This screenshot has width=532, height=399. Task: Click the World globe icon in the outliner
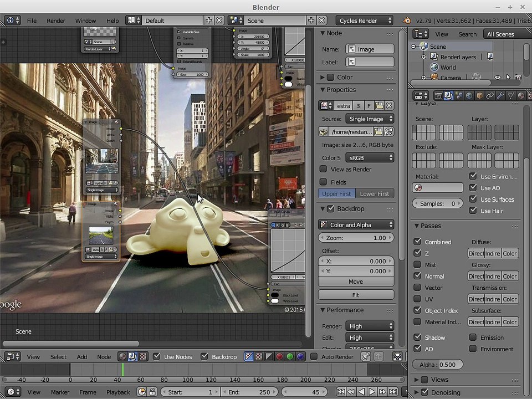pos(434,67)
